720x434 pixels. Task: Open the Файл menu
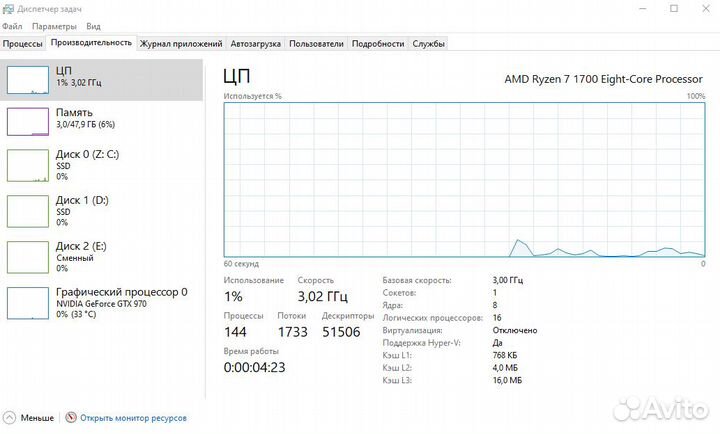click(12, 26)
